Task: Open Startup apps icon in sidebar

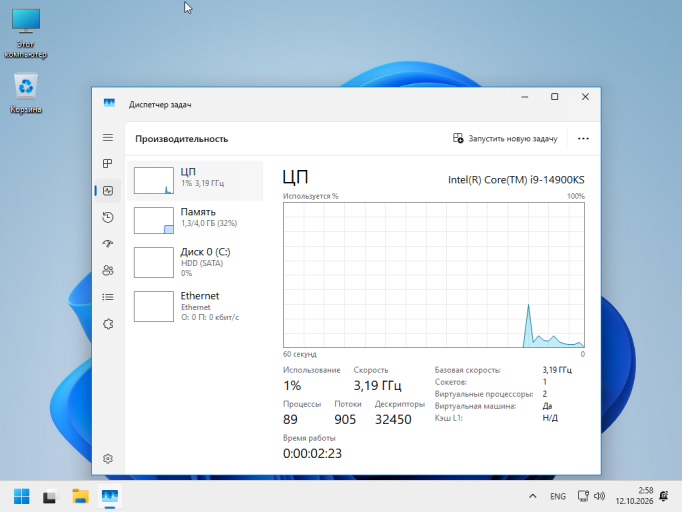Action: (x=108, y=244)
